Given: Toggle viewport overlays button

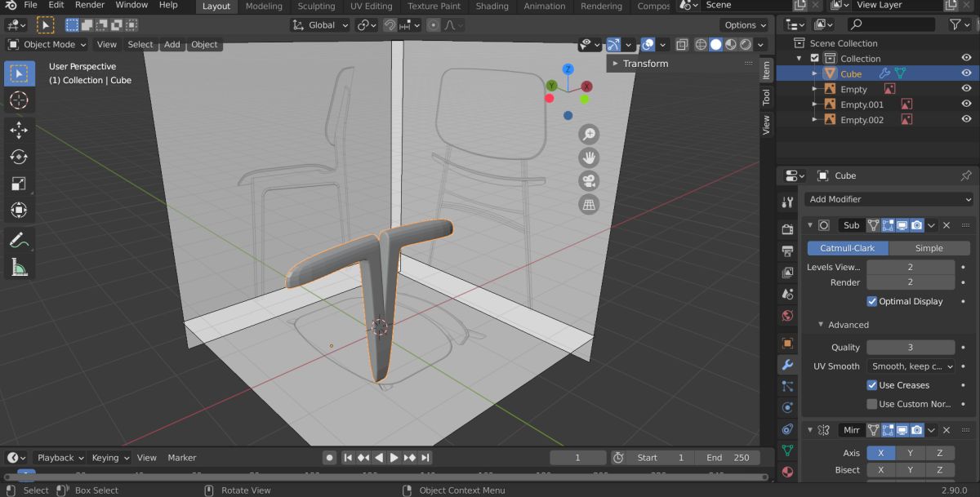Looking at the screenshot, I should tap(648, 45).
